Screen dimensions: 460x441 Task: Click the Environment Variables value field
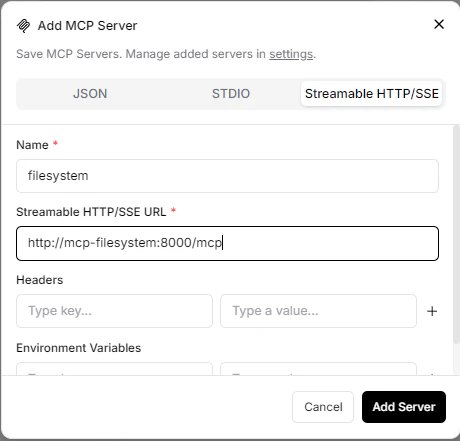pos(318,369)
